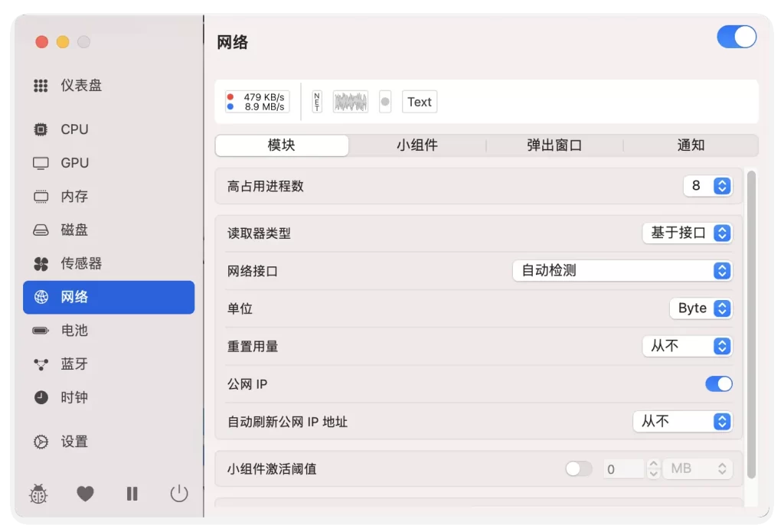This screenshot has height=532, width=784.
Task: Click the settings list vertical scrollbar
Action: click(751, 321)
